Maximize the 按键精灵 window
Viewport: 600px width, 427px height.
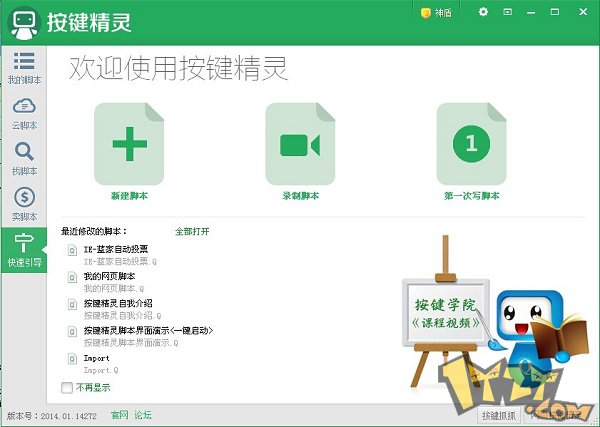coord(554,12)
